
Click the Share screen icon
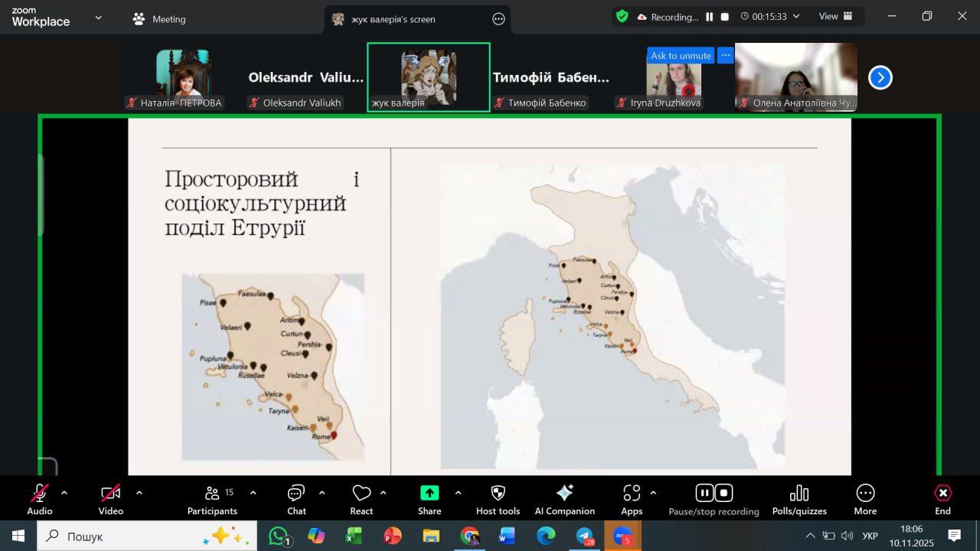pyautogui.click(x=430, y=494)
